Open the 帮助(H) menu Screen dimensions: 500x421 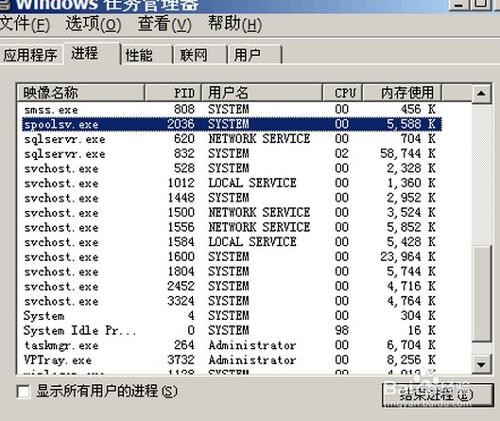pos(235,24)
